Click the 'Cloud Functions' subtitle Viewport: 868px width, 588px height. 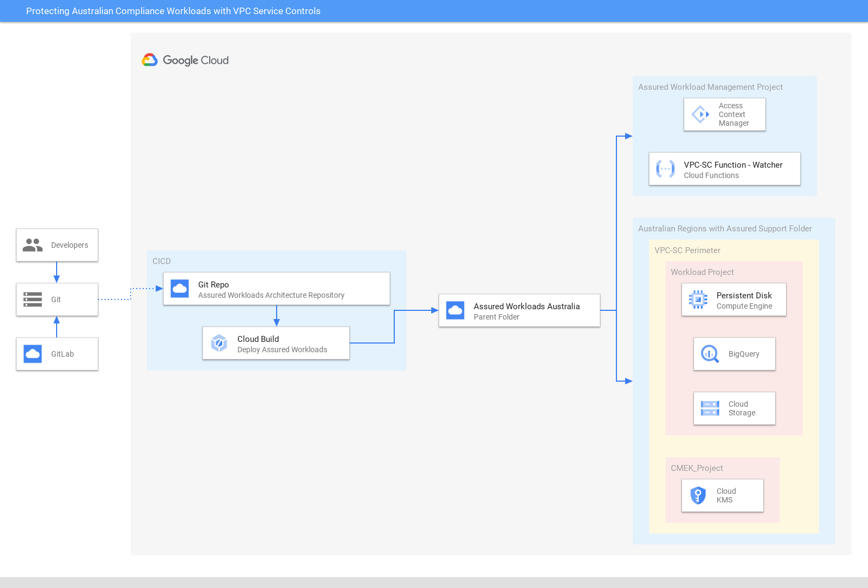click(711, 175)
